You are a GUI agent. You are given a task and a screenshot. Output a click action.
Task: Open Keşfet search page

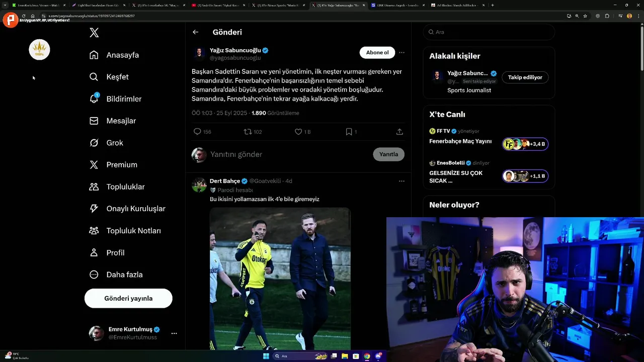point(109,77)
